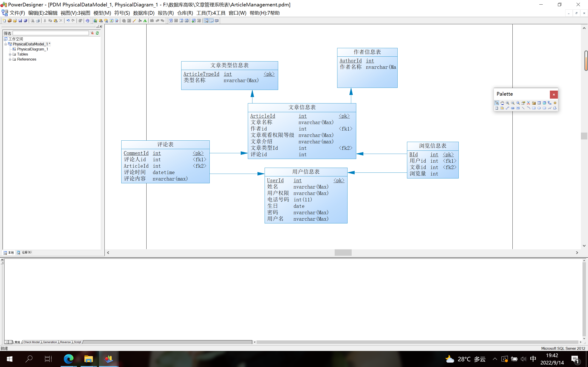Viewport: 588px width, 367px height.
Task: Click the Save icon in the toolbar
Action: (x=20, y=21)
